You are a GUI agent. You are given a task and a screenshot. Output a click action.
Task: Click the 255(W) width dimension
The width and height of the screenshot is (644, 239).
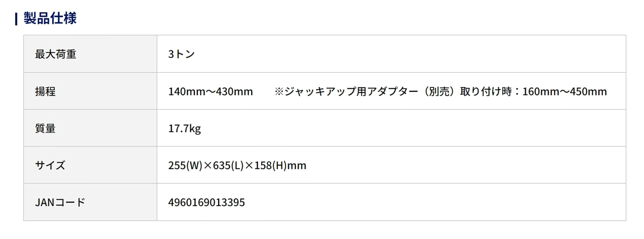coord(185,166)
